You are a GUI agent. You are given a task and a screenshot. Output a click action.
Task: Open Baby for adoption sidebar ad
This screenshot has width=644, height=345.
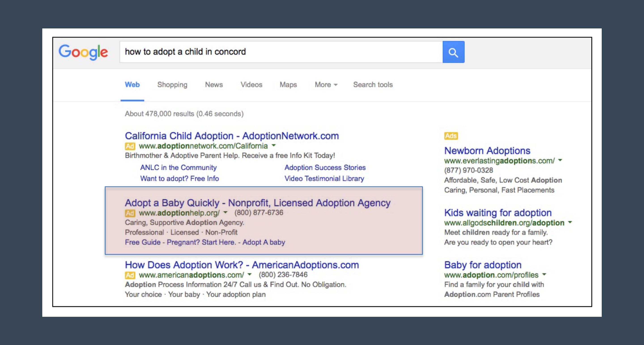(483, 265)
